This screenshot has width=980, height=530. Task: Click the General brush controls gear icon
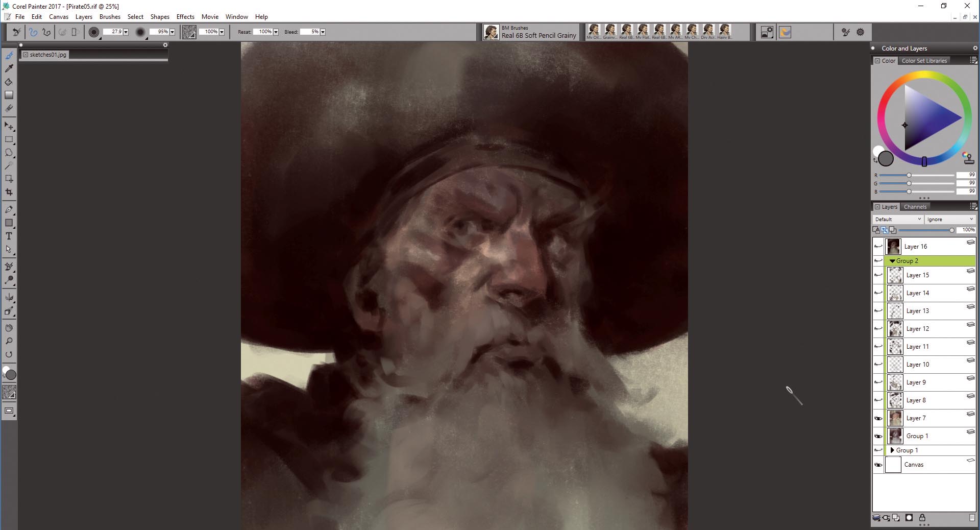coord(860,32)
